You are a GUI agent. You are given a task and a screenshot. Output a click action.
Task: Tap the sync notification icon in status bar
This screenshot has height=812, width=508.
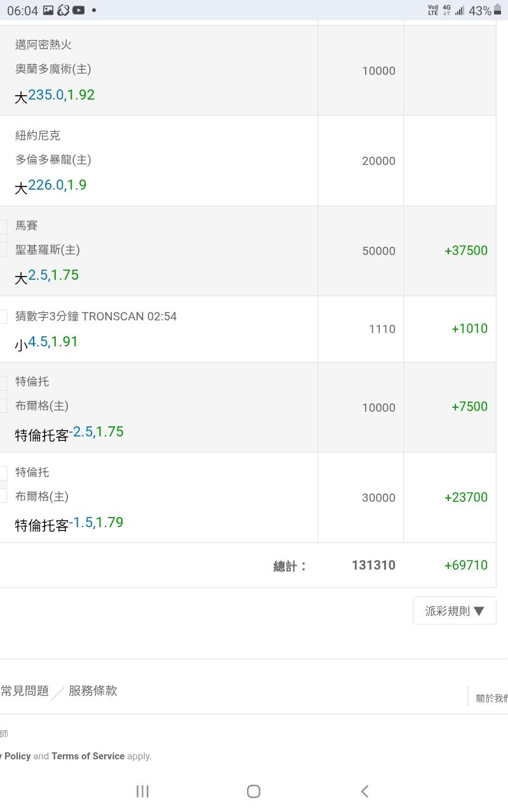pos(63,10)
